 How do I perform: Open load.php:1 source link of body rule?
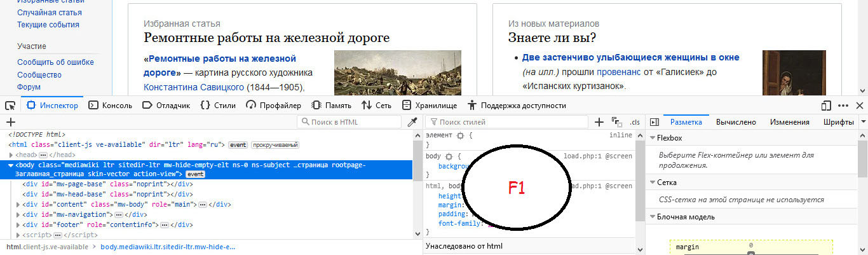(x=598, y=156)
